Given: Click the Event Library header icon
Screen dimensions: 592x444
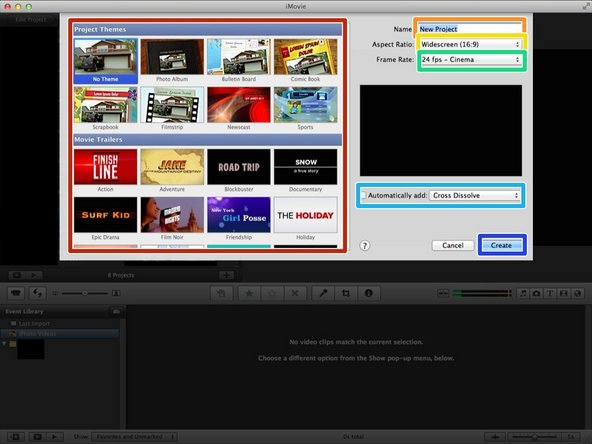Looking at the screenshot, I should pyautogui.click(x=116, y=311).
